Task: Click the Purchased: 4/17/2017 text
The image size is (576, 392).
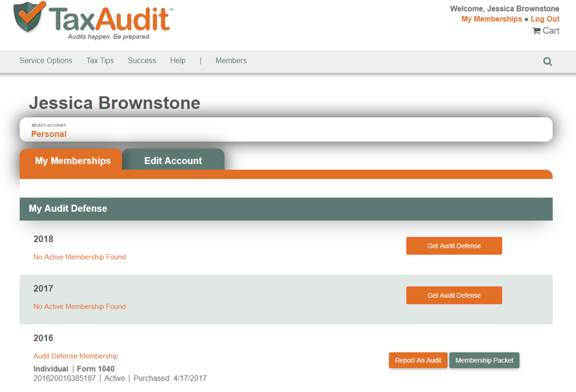Action: 170,378
